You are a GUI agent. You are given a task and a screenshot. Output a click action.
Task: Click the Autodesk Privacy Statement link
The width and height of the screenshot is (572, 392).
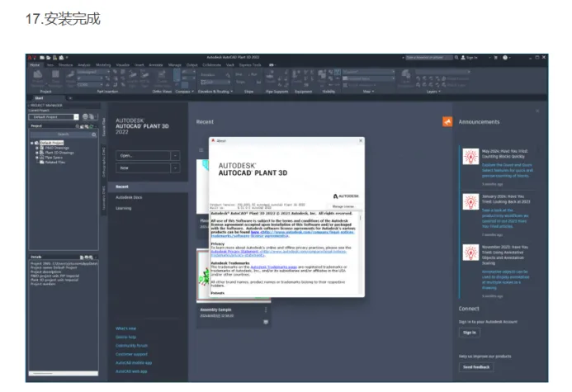(234, 251)
